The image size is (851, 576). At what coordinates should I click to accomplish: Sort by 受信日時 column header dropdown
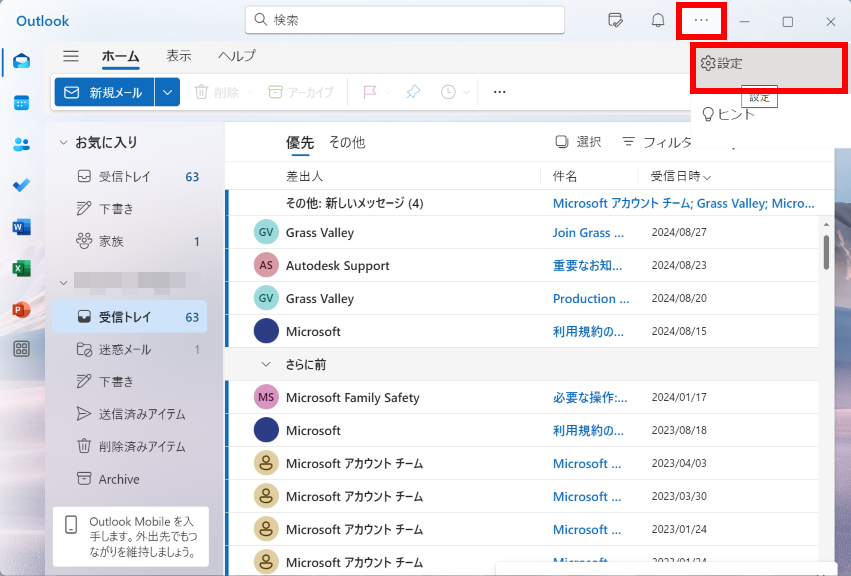point(681,176)
